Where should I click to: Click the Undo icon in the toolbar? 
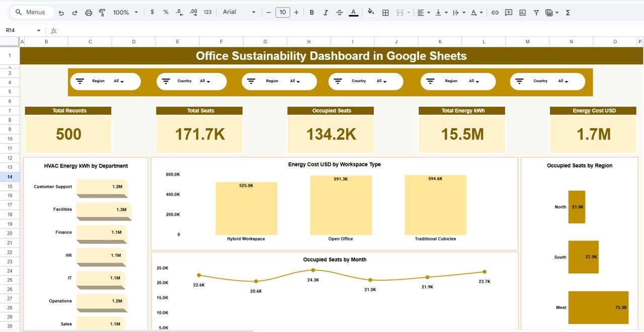(61, 12)
